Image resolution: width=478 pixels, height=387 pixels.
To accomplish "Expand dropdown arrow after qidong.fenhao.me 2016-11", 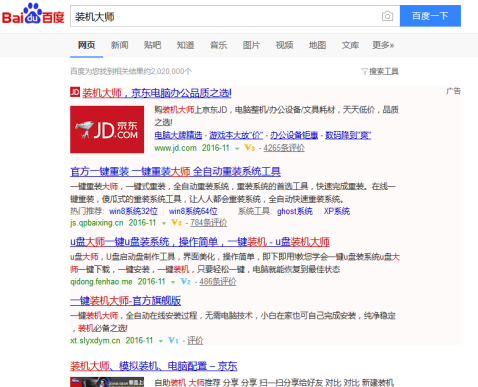I will pyautogui.click(x=173, y=282).
